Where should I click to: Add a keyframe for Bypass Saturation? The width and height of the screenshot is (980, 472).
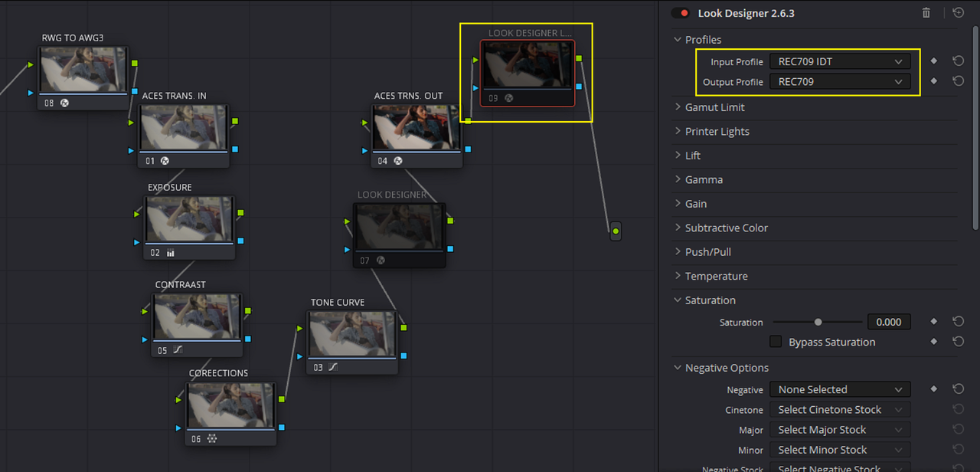coord(933,342)
